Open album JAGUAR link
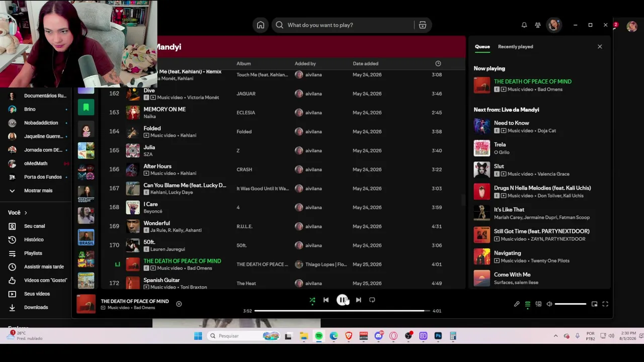The height and width of the screenshot is (362, 644). (246, 94)
